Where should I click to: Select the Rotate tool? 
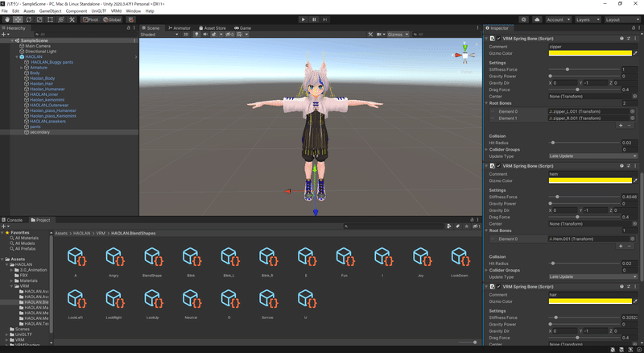click(x=28, y=19)
